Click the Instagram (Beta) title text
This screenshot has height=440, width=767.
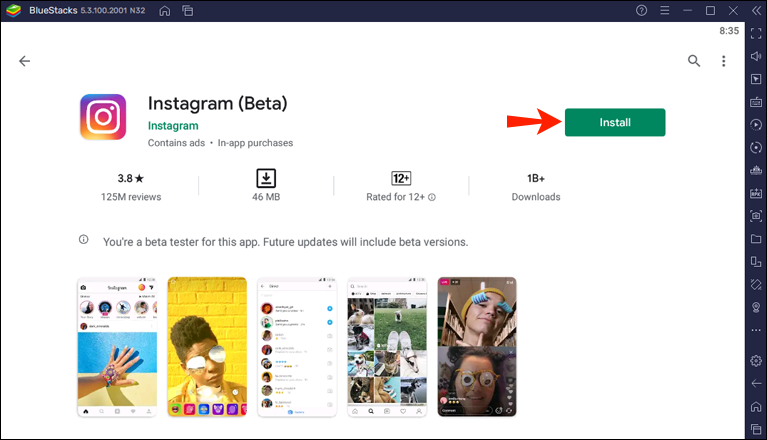click(218, 103)
